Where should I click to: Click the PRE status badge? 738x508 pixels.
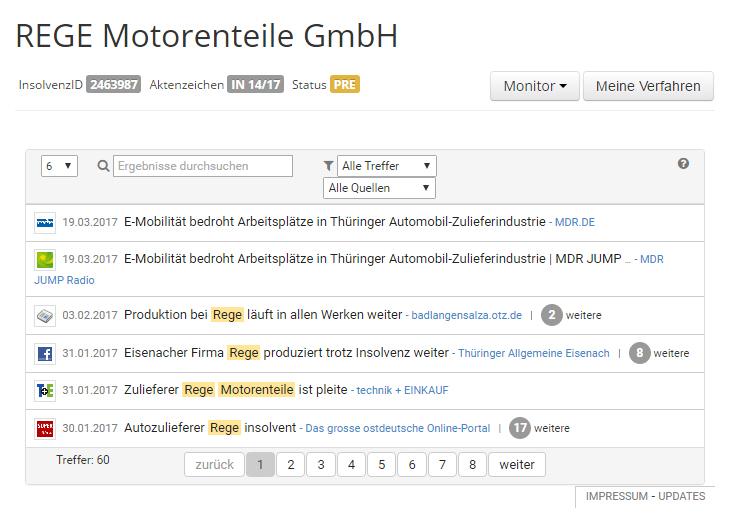[345, 84]
